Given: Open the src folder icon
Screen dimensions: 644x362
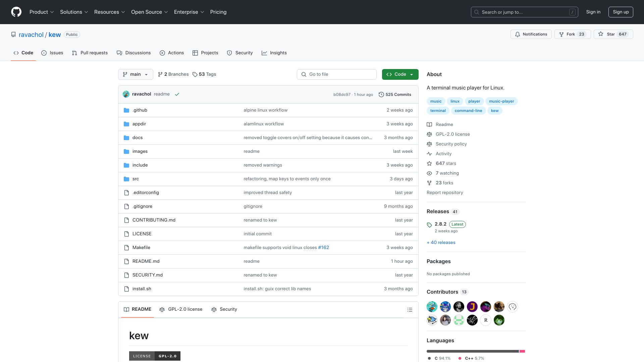Looking at the screenshot, I should point(126,179).
